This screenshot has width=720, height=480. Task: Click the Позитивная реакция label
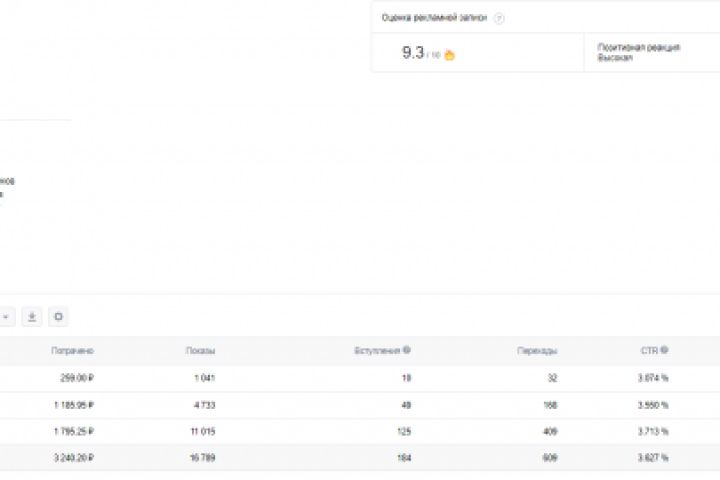click(625, 47)
